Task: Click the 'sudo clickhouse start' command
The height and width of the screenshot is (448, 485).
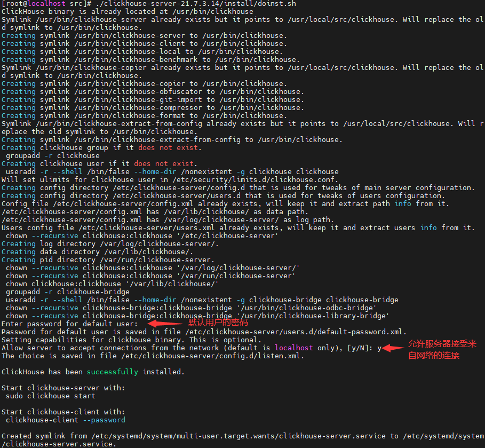Action: 51,396
